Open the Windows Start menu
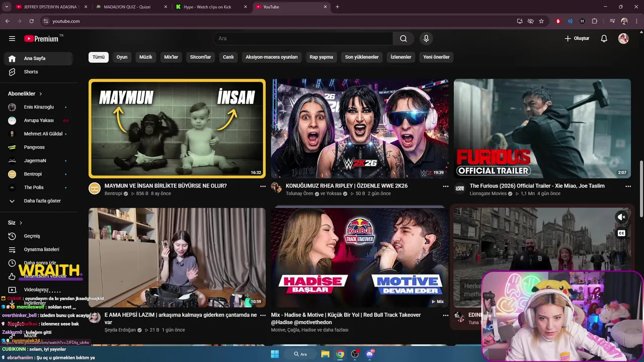The width and height of the screenshot is (644, 362). pyautogui.click(x=275, y=354)
